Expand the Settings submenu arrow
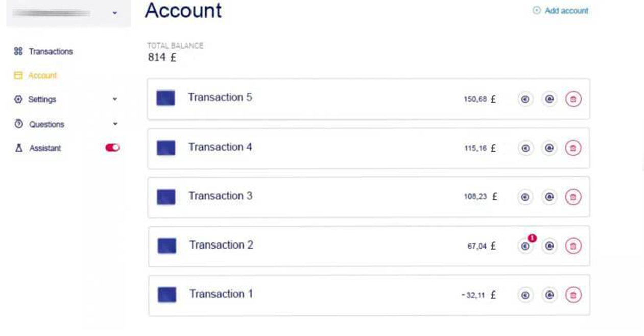644x336 pixels. [115, 99]
